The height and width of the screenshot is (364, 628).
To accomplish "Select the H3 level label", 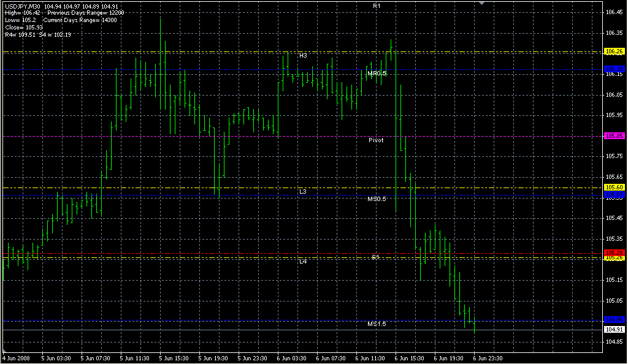I will pos(303,56).
